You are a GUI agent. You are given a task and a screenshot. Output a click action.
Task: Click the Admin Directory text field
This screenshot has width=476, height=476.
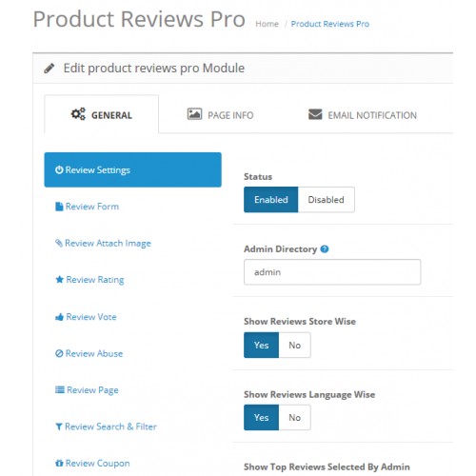tap(332, 272)
